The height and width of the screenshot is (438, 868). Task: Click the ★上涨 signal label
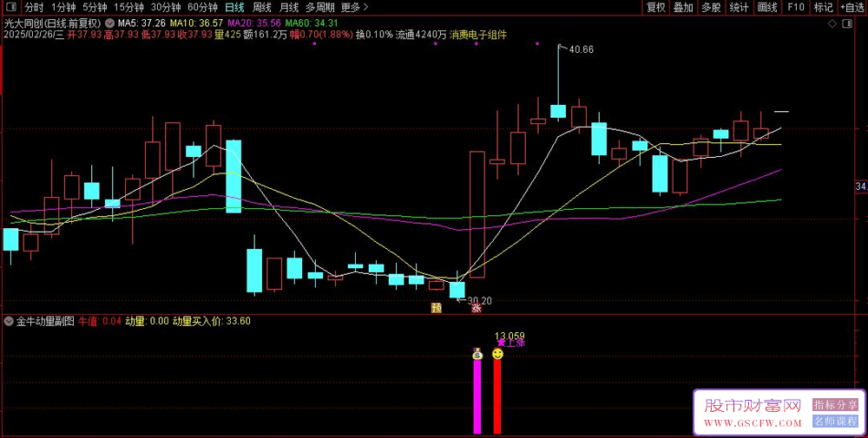510,343
